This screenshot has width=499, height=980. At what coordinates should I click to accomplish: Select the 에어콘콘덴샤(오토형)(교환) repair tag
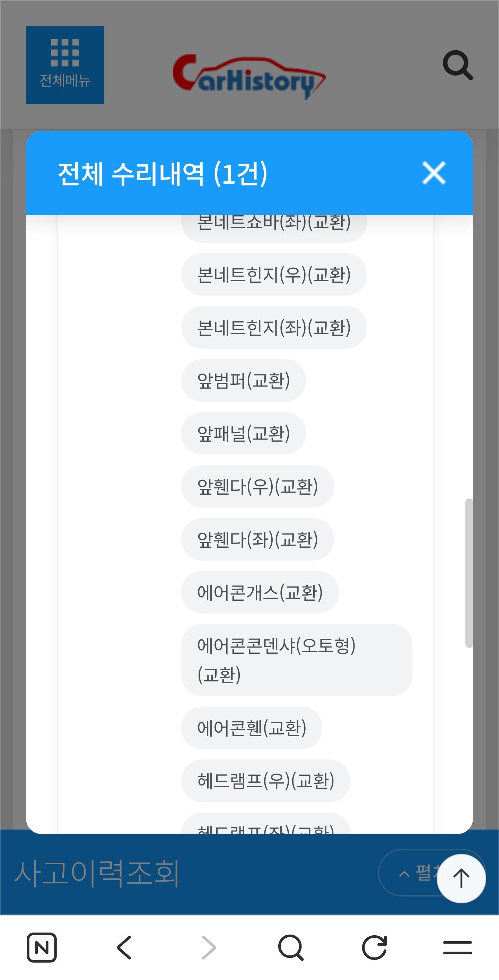click(297, 660)
